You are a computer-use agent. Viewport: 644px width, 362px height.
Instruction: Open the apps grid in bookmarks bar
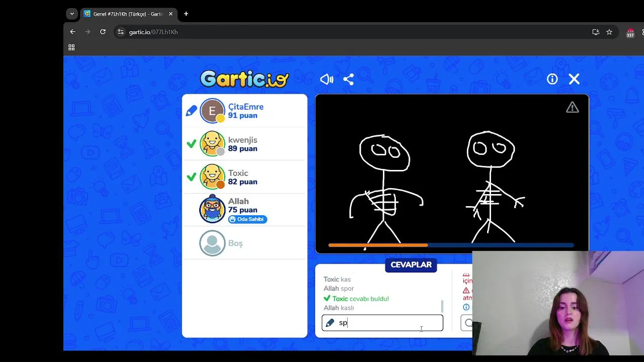click(x=71, y=47)
